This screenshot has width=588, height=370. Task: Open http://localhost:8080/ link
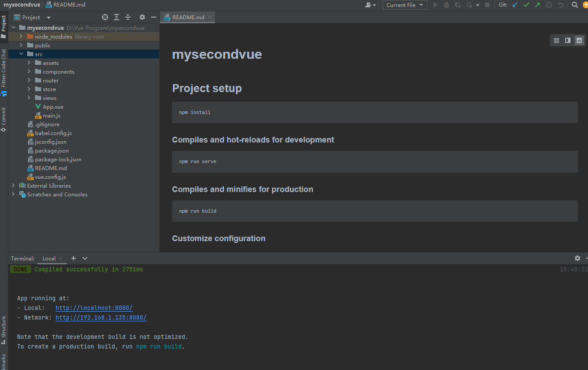tap(94, 308)
